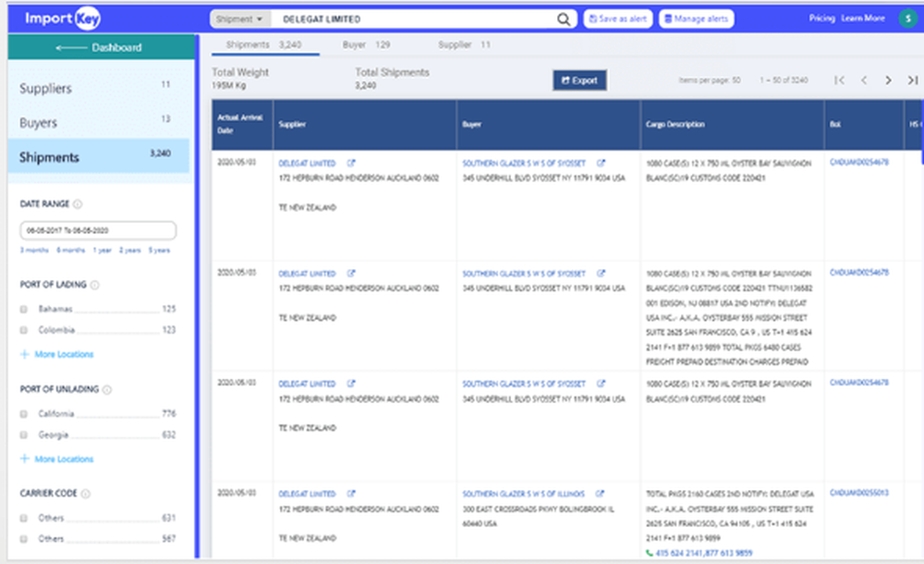The width and height of the screenshot is (924, 564).
Task: Click the back arrow to Dashboard
Action: click(71, 48)
